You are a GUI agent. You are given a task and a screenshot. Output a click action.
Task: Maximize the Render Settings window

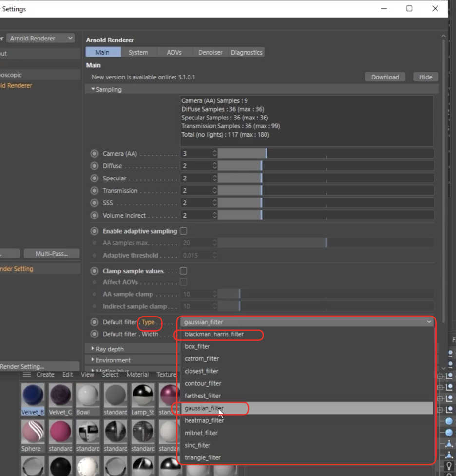click(x=409, y=8)
